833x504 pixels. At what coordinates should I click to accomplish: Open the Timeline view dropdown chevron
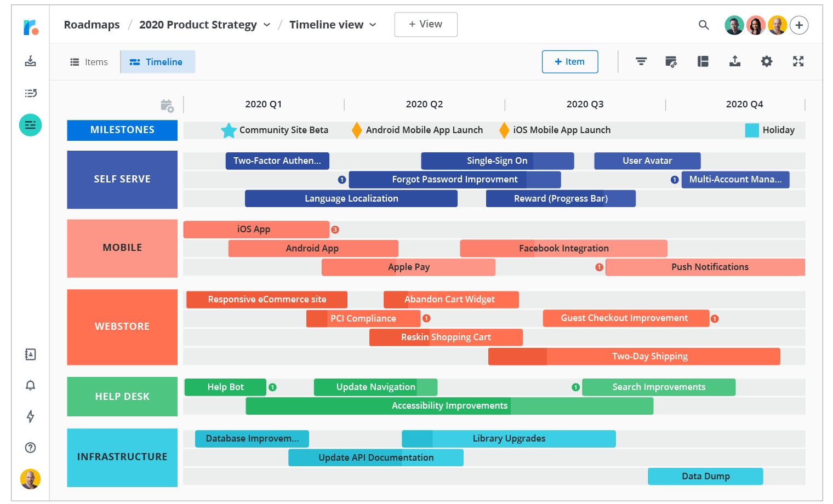(373, 25)
